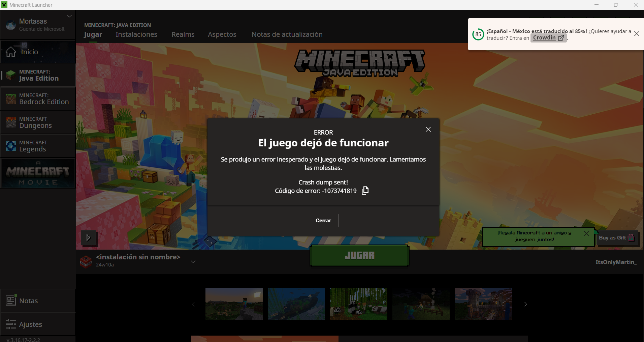Click the TNT installation icon
The width and height of the screenshot is (644, 342).
86,261
